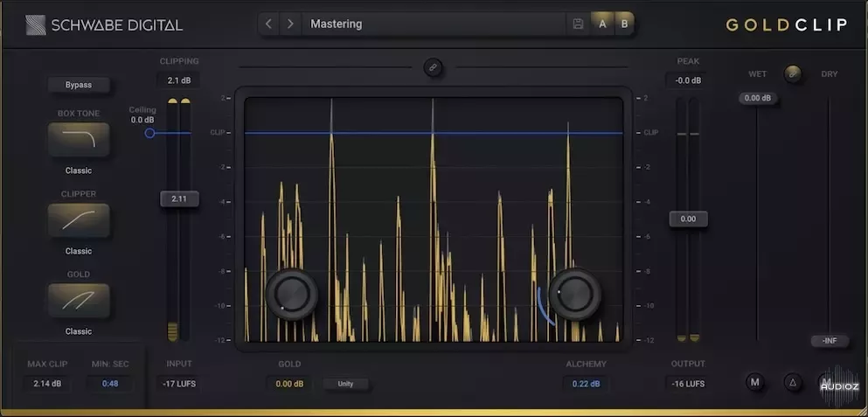Open the Clipper shape selector
The width and height of the screenshot is (868, 417).
pyautogui.click(x=79, y=220)
